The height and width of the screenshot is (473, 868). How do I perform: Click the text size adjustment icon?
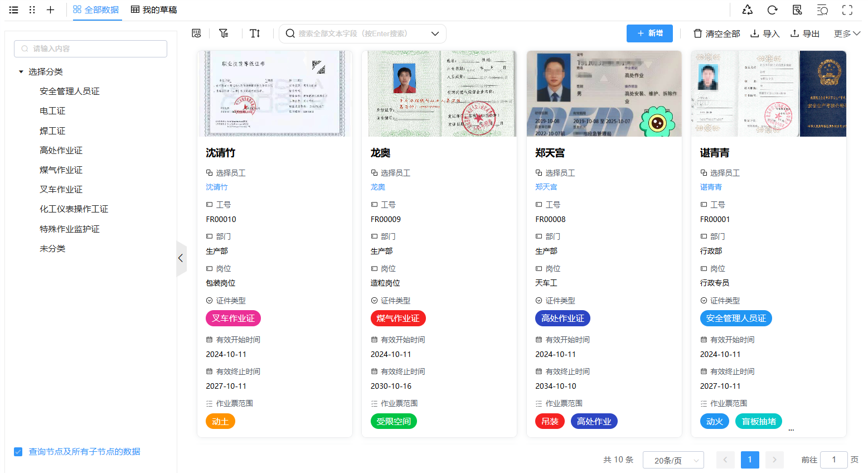[x=255, y=33]
